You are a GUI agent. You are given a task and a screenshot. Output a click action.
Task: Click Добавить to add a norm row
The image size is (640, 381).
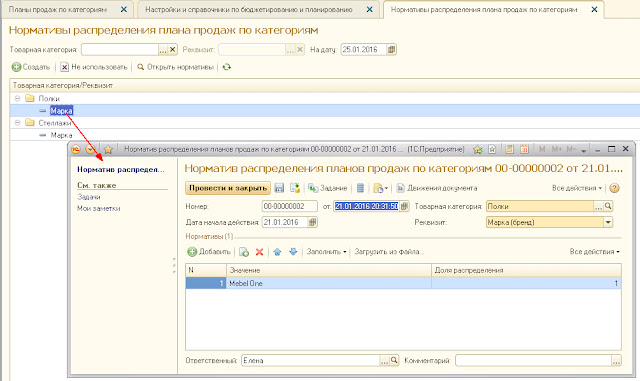(209, 252)
